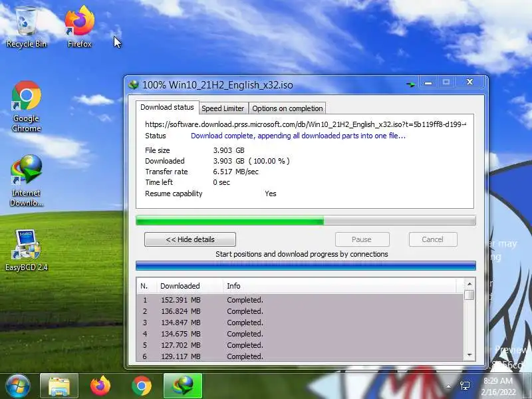Open the taskbar clock and date

(498, 386)
